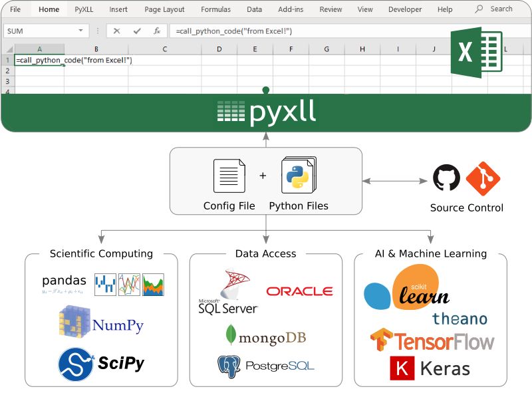
Task: Select column D header
Action: pyautogui.click(x=219, y=49)
